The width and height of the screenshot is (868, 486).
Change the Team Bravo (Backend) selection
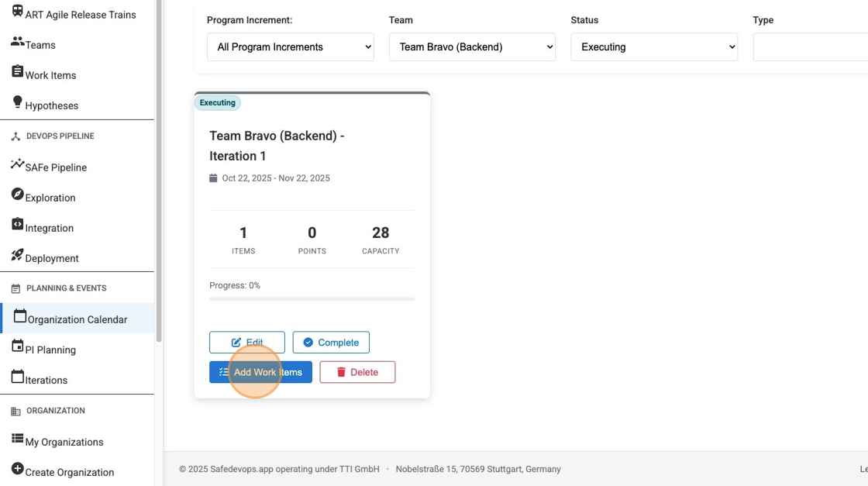click(x=471, y=47)
